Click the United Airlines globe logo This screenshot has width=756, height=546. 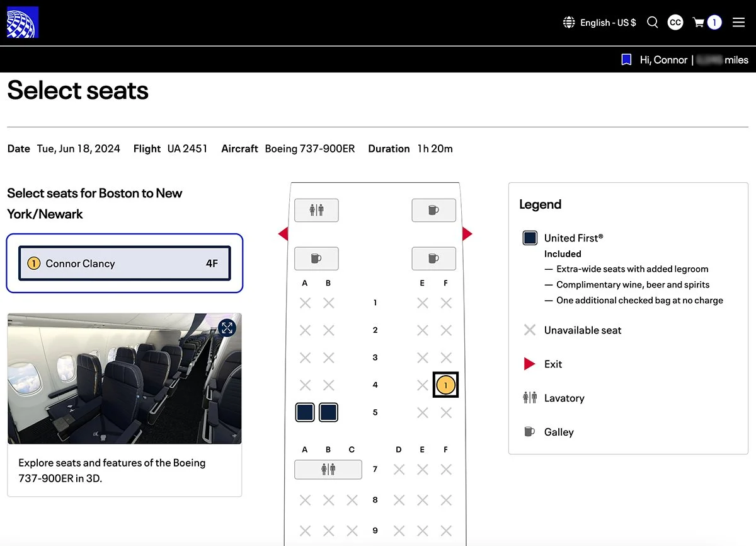tap(23, 23)
